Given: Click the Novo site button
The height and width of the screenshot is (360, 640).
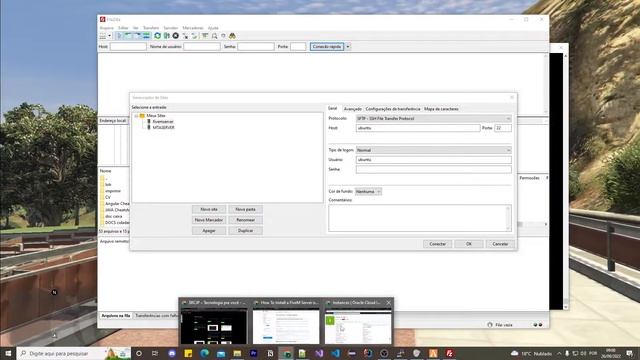Looking at the screenshot, I should click(x=209, y=209).
